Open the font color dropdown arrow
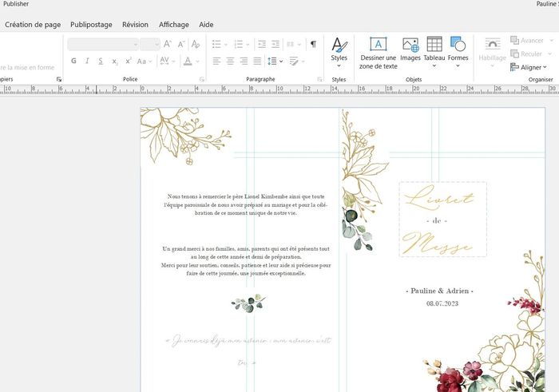 pyautogui.click(x=197, y=61)
